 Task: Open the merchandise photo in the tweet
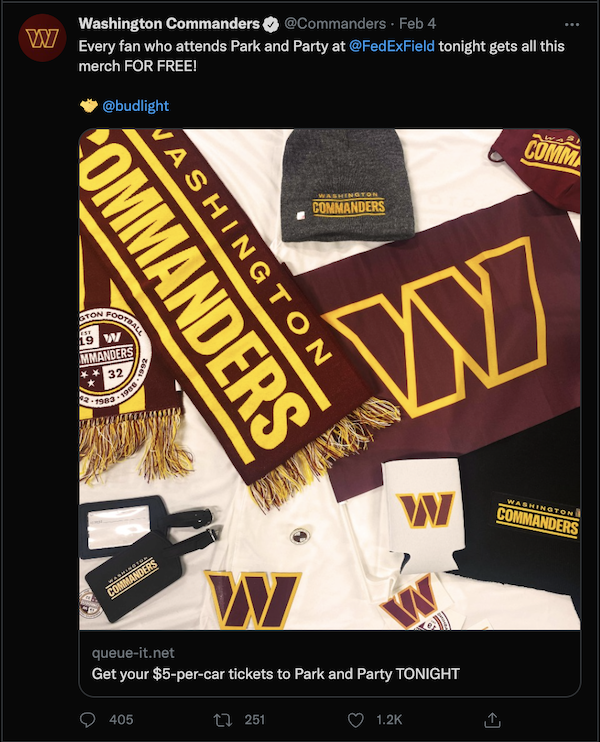(x=330, y=380)
